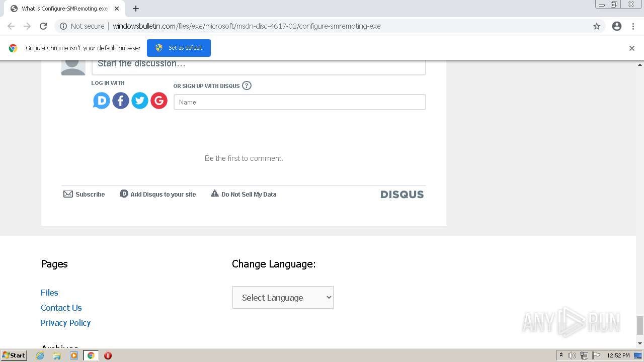The width and height of the screenshot is (644, 362).
Task: Click the browser back arrow
Action: 11,26
